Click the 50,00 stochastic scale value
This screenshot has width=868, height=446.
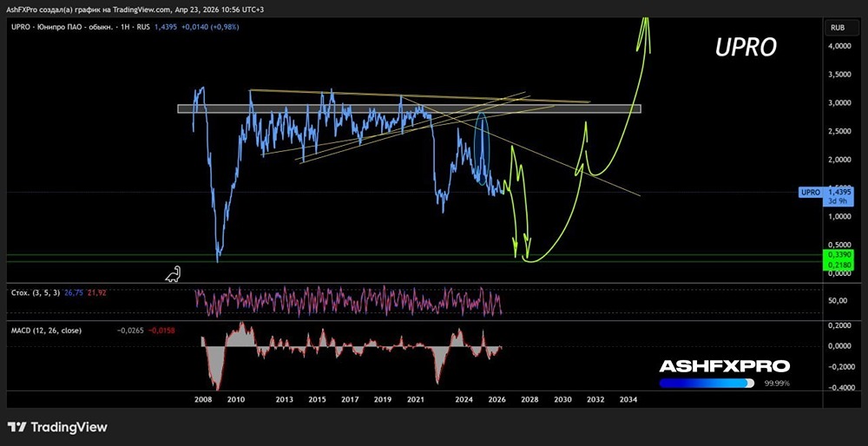coord(838,300)
